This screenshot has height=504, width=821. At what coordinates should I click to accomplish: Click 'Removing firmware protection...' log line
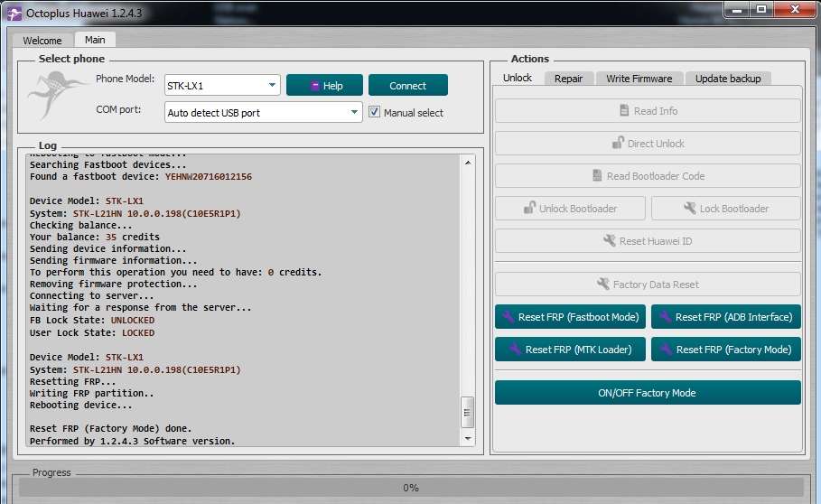114,284
